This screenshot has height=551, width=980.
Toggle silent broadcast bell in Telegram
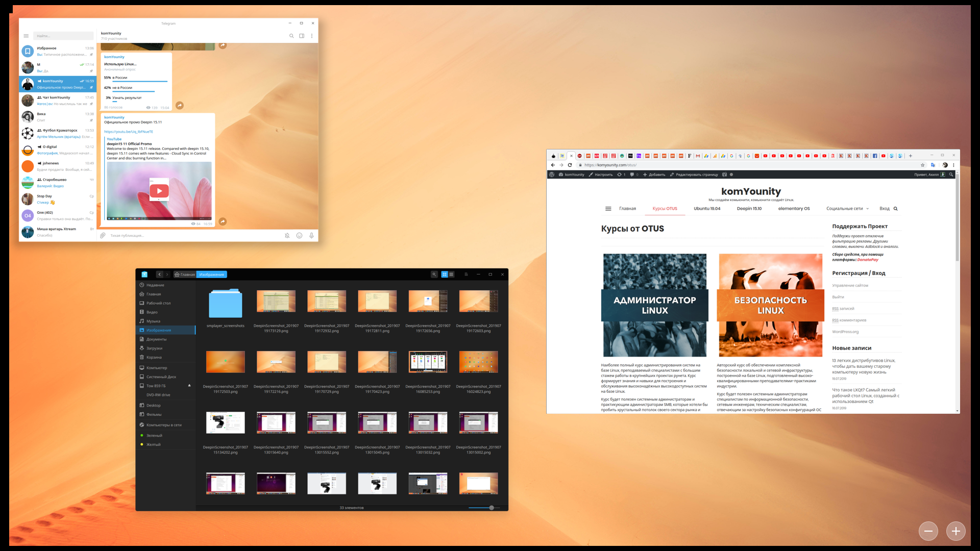(287, 235)
